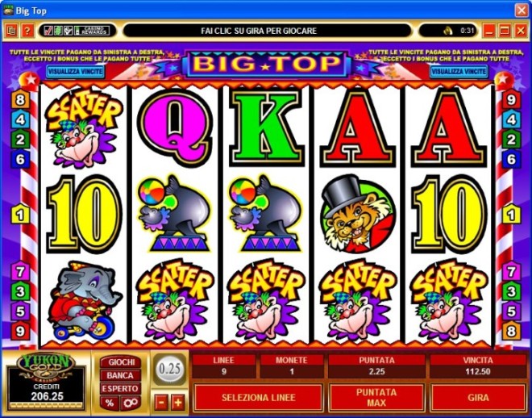The height and width of the screenshot is (418, 532).
Task: Click the question mark help icon
Action: click(27, 31)
